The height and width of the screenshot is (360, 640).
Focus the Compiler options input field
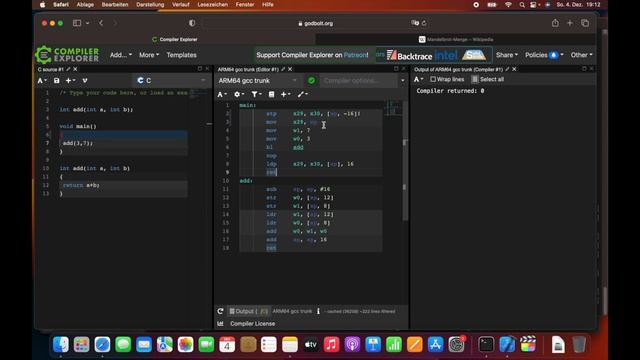359,81
